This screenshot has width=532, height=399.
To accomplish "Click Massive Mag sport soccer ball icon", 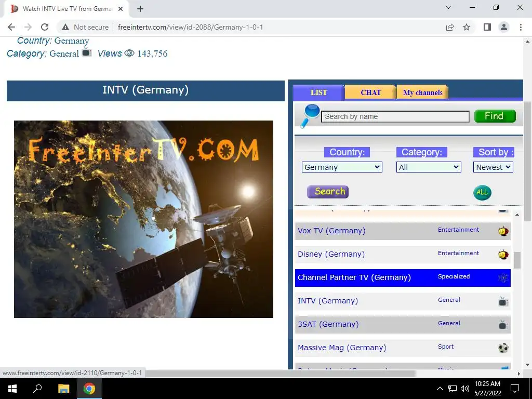I will click(503, 348).
